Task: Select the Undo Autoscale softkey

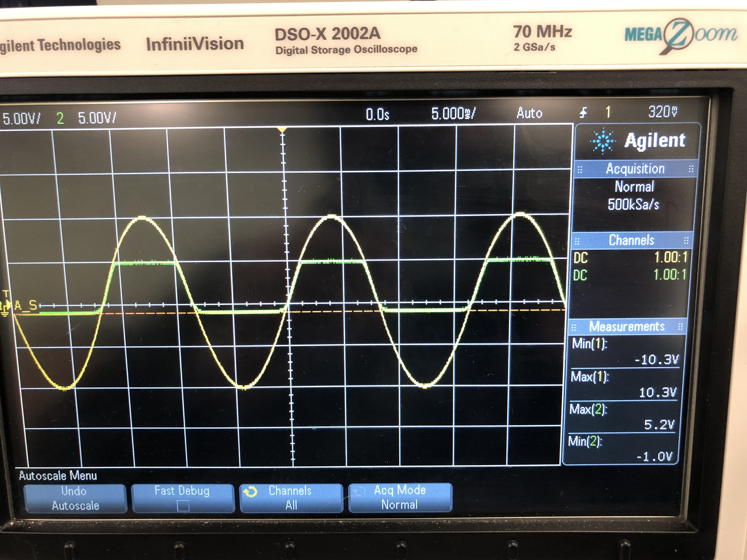Action: click(75, 498)
